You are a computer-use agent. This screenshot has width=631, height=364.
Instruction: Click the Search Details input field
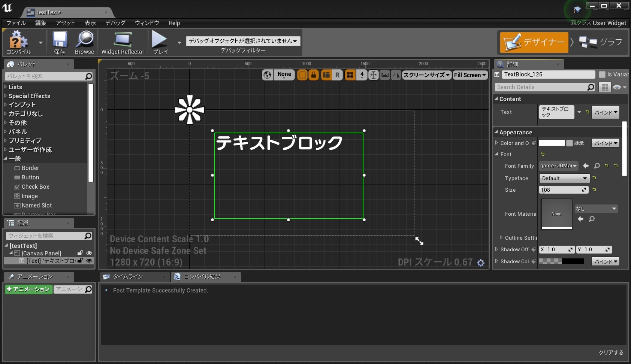pos(541,87)
